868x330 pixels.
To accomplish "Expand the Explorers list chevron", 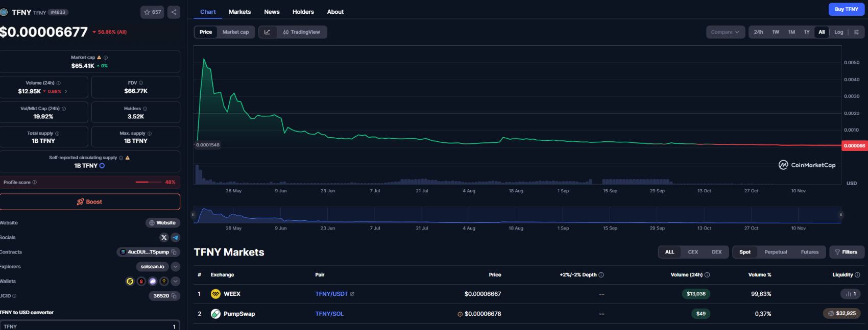I will click(x=175, y=267).
